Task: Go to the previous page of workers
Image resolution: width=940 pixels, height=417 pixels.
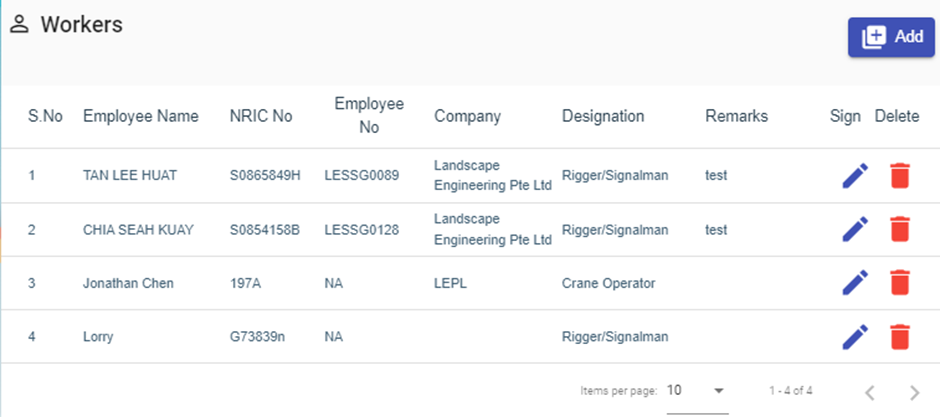Action: (869, 392)
